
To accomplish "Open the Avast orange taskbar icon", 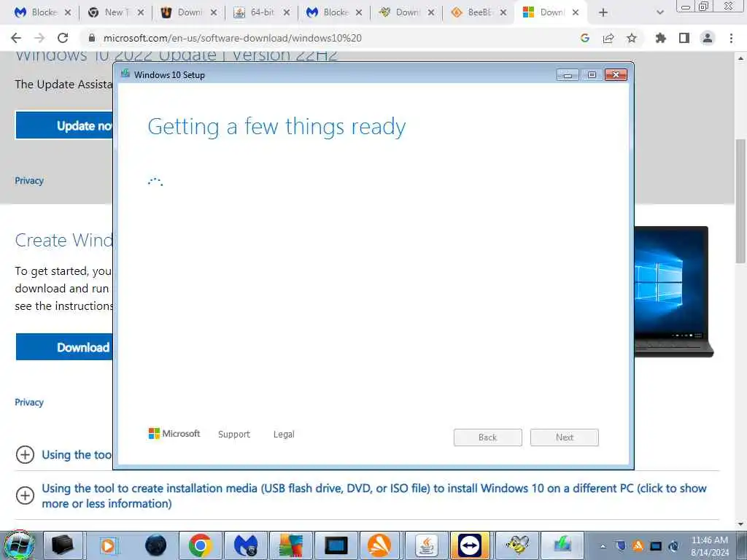I will 379,545.
